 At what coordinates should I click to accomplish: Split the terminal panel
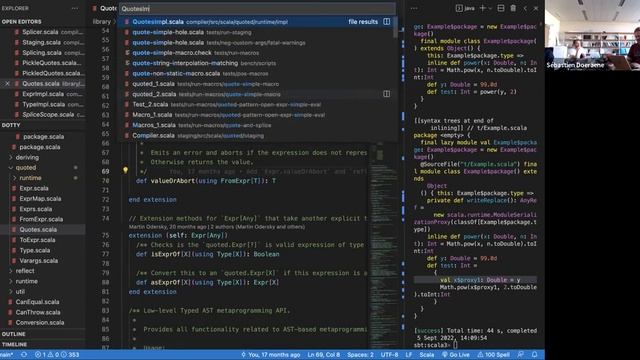pyautogui.click(x=501, y=8)
